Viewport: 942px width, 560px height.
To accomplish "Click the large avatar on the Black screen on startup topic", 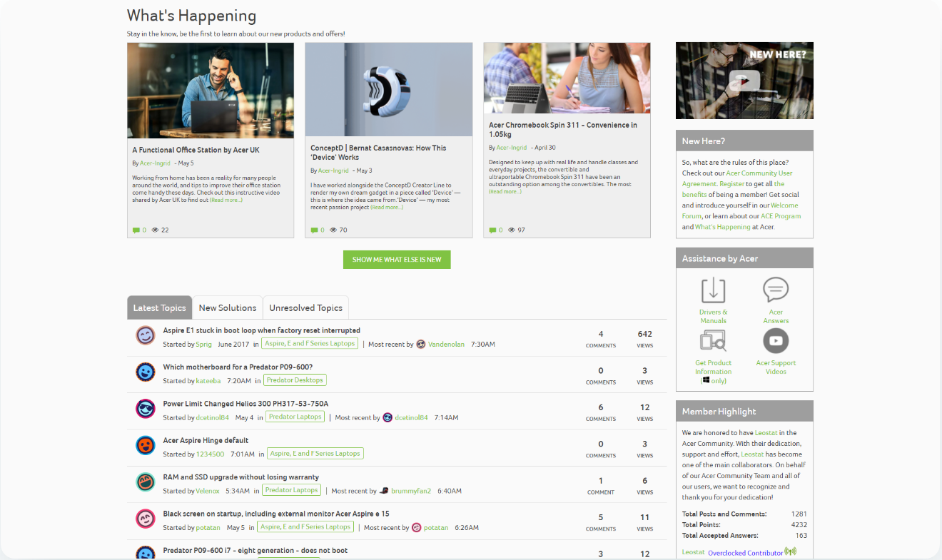I will coord(146,519).
